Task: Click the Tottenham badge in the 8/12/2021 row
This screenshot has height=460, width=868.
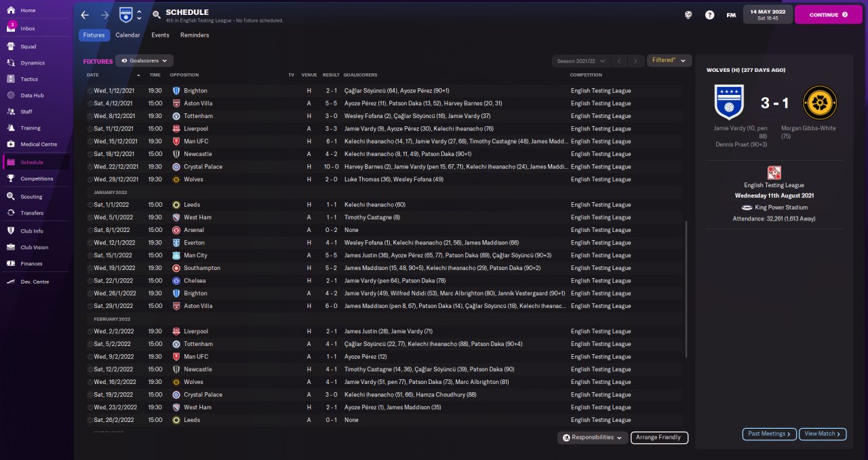Action: tap(176, 116)
